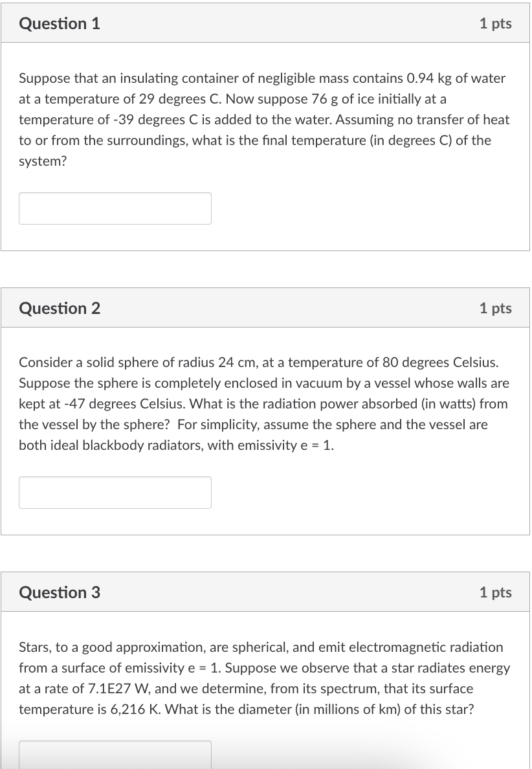Image resolution: width=532 pixels, height=769 pixels.
Task: Click the 1 pts label on Question 1
Action: (x=496, y=23)
